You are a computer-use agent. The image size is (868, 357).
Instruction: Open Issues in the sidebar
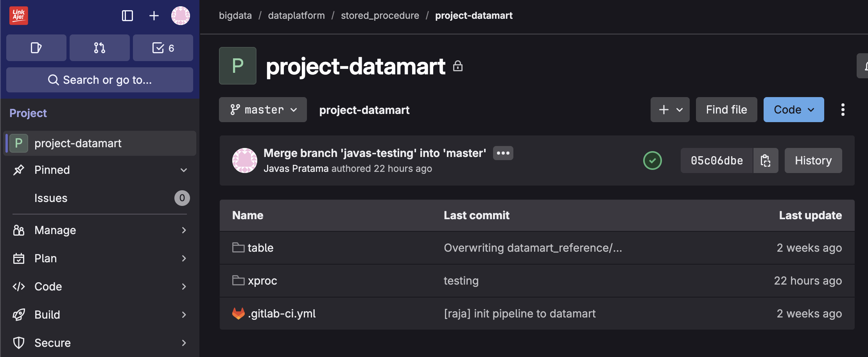tap(100, 198)
